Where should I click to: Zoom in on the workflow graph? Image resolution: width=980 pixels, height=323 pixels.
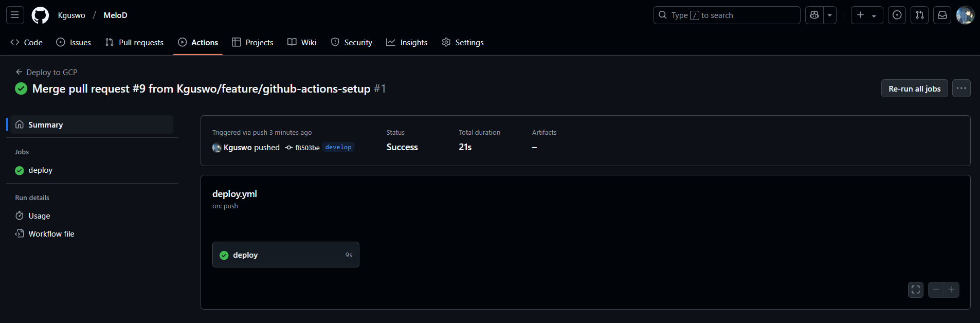pyautogui.click(x=952, y=290)
